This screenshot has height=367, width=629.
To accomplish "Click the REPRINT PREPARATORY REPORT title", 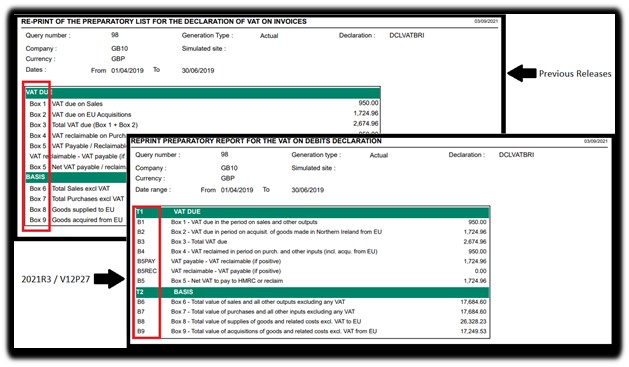I will click(256, 141).
